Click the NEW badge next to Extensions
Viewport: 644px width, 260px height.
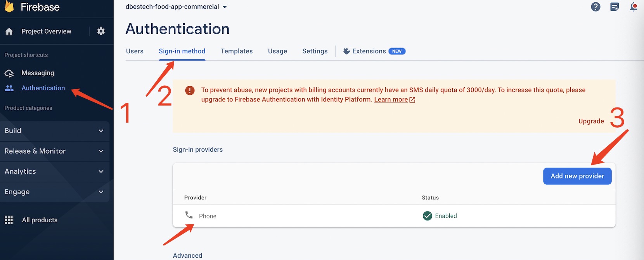[x=397, y=51]
